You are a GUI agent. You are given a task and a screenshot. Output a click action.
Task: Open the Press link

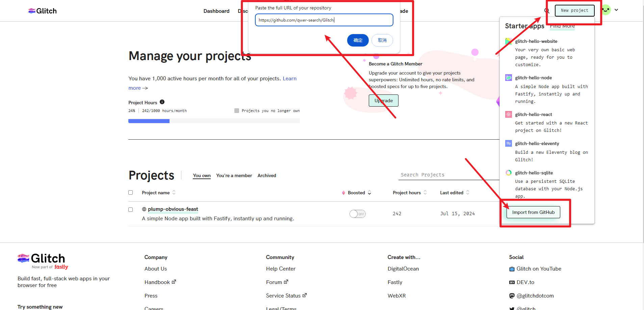coord(151,295)
